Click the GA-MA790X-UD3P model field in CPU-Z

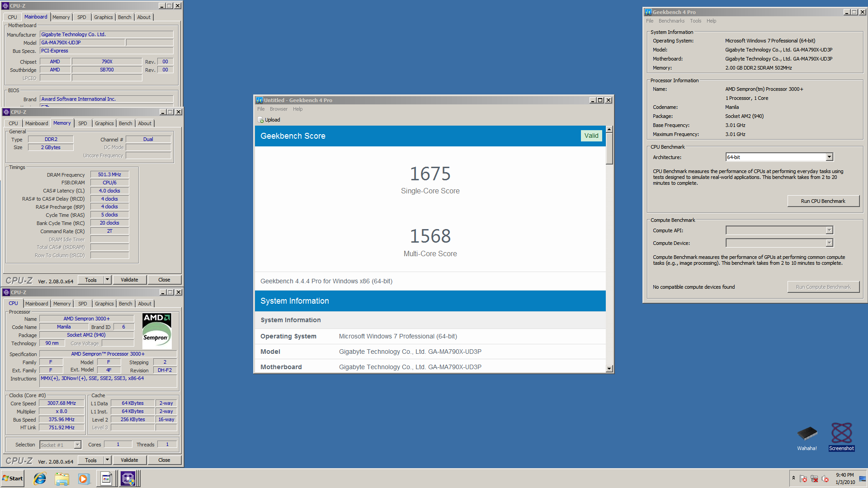[x=82, y=42]
